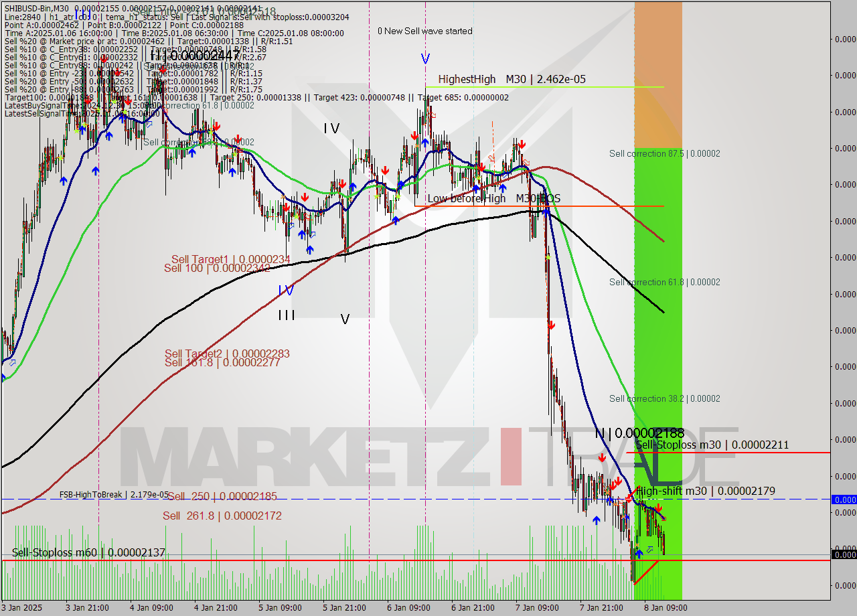Select the 'Sell 161.8 | 0.00002277' label
Viewport: 857px width, 616px height.
click(222, 362)
